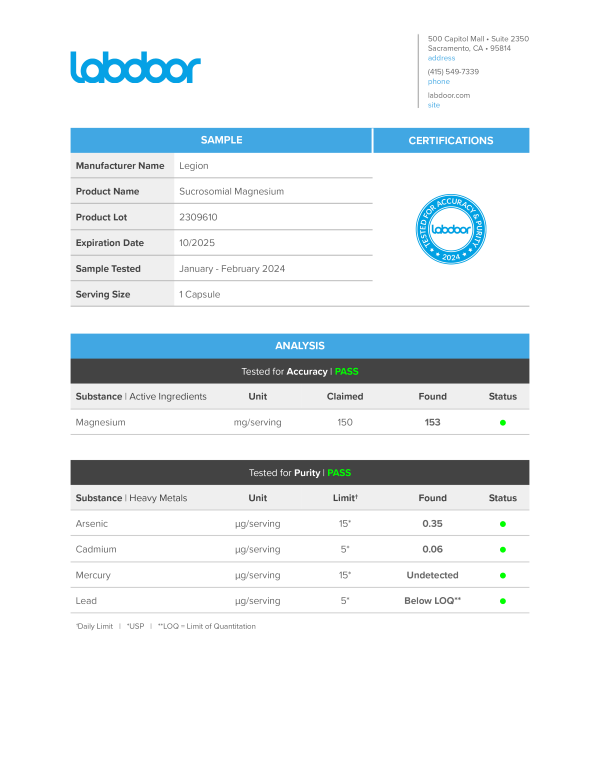Click the 'Sucrosomial Magnesium' value
Screen dimensions: 600x776
coord(232,192)
